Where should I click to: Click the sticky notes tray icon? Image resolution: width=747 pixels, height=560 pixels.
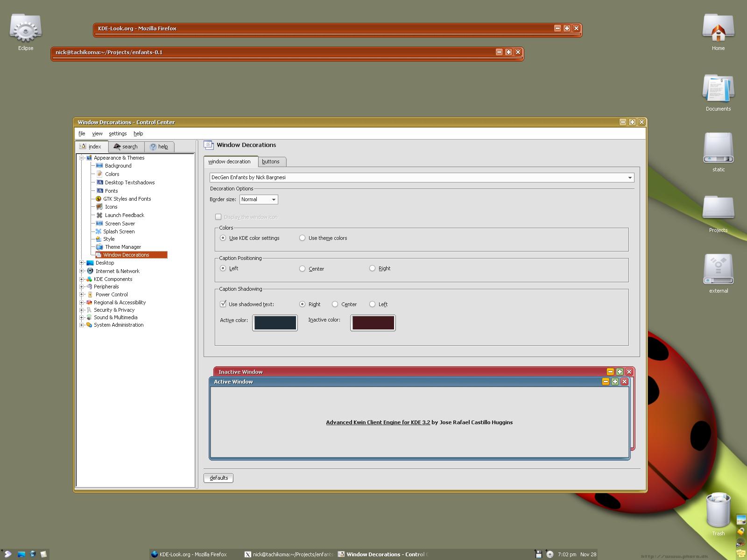pyautogui.click(x=741, y=553)
